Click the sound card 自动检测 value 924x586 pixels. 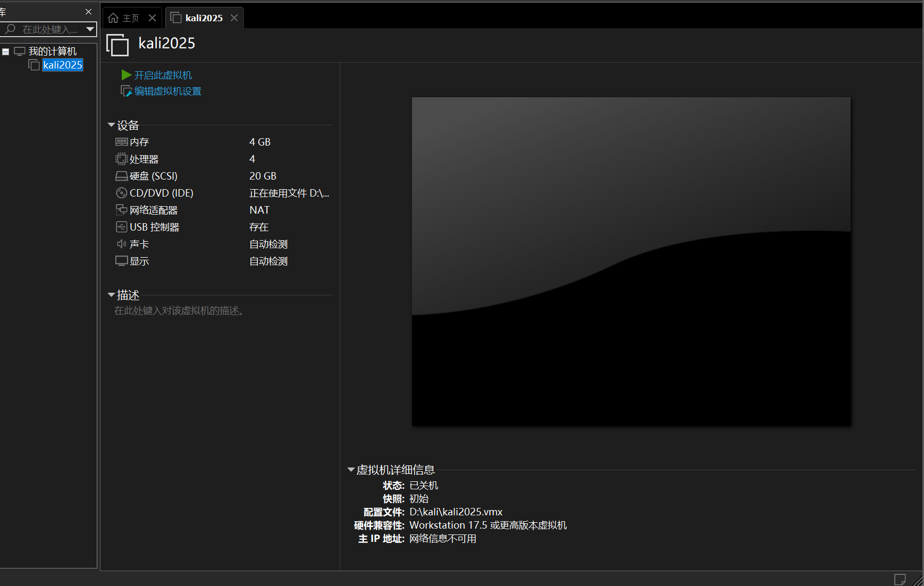tap(268, 244)
